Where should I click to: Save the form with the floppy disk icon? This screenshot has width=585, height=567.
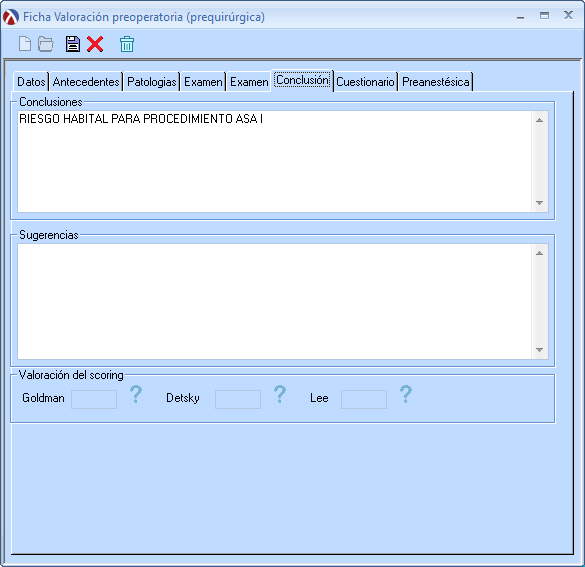click(73, 44)
